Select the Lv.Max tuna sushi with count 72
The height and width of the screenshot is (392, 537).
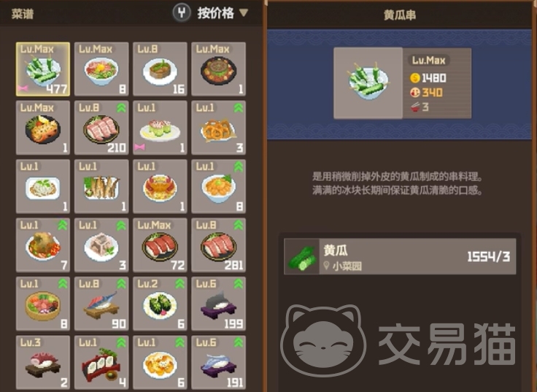pos(160,245)
